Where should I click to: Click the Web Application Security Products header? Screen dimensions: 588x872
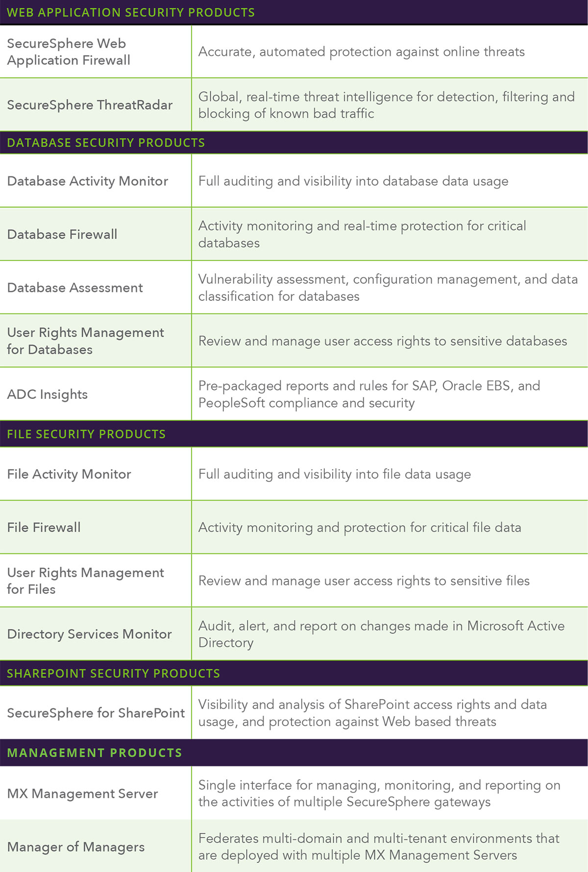[x=131, y=12]
